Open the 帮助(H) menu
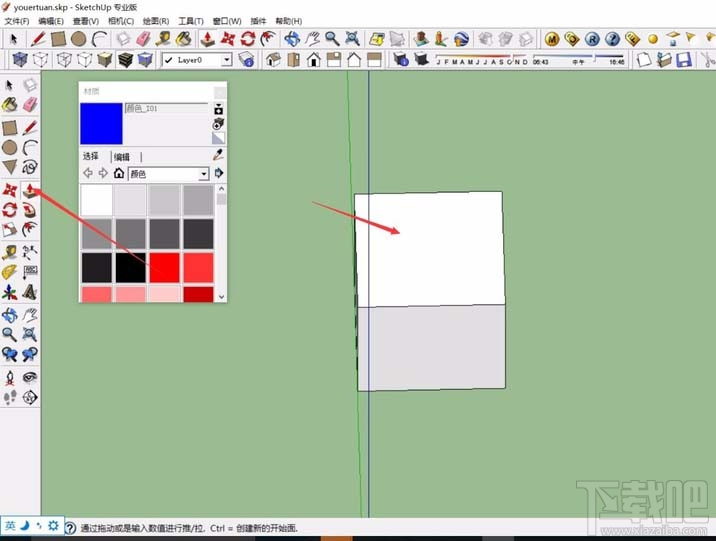This screenshot has width=716, height=541. (289, 21)
